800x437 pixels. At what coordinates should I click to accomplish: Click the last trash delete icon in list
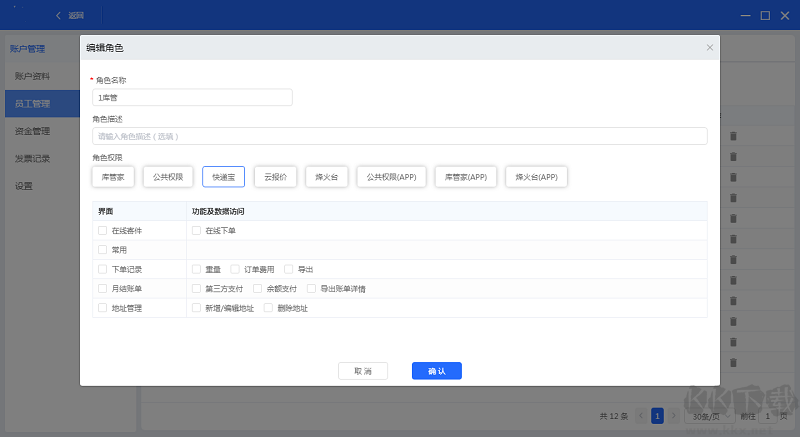click(733, 363)
